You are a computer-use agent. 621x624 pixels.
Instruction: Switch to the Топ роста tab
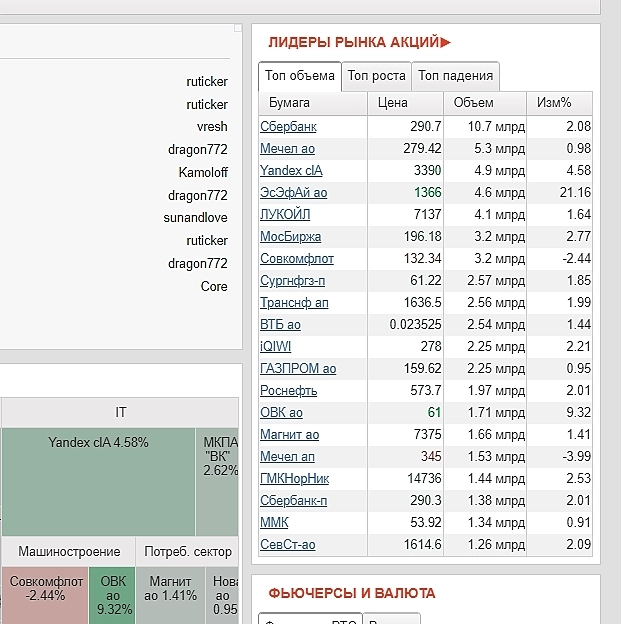tap(376, 76)
